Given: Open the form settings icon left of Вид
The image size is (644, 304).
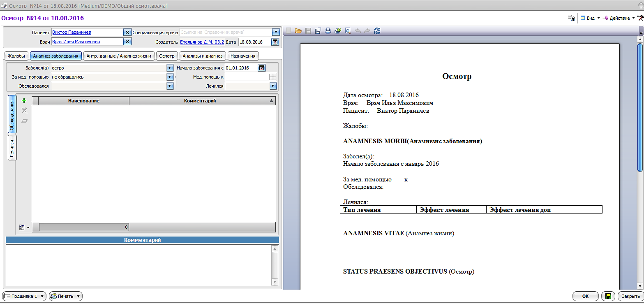Looking at the screenshot, I should click(x=571, y=18).
